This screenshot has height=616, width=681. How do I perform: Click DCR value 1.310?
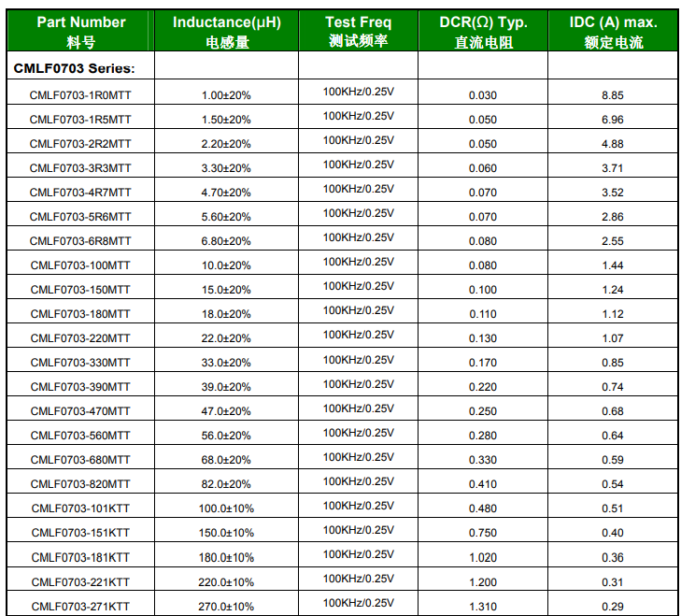(x=483, y=607)
